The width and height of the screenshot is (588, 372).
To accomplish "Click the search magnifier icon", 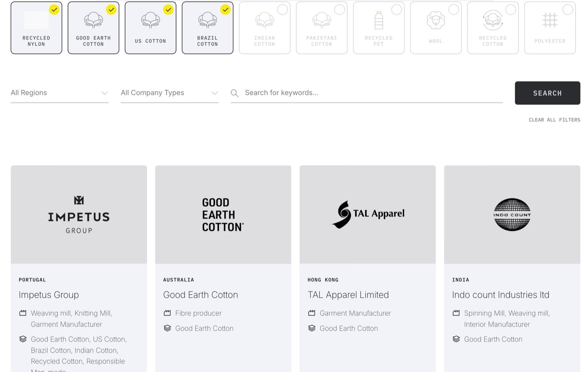I will 234,93.
